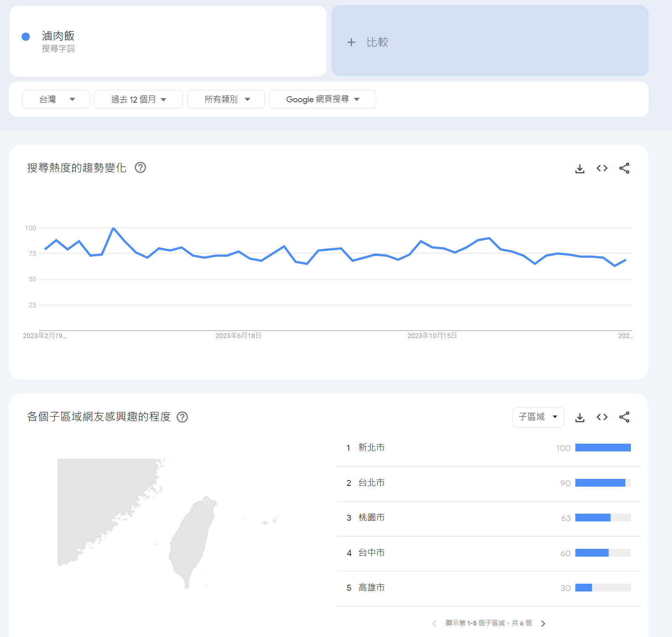Share the search trend chart
The height and width of the screenshot is (637, 672).
624,169
